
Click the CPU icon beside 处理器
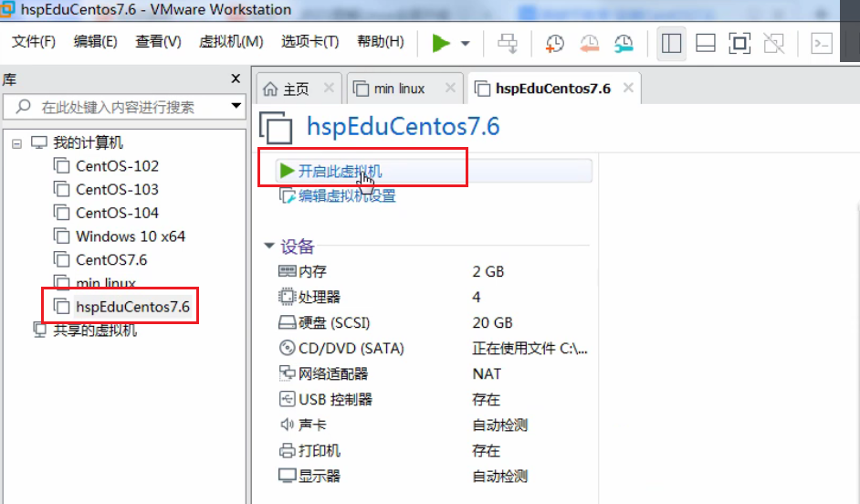pyautogui.click(x=287, y=297)
